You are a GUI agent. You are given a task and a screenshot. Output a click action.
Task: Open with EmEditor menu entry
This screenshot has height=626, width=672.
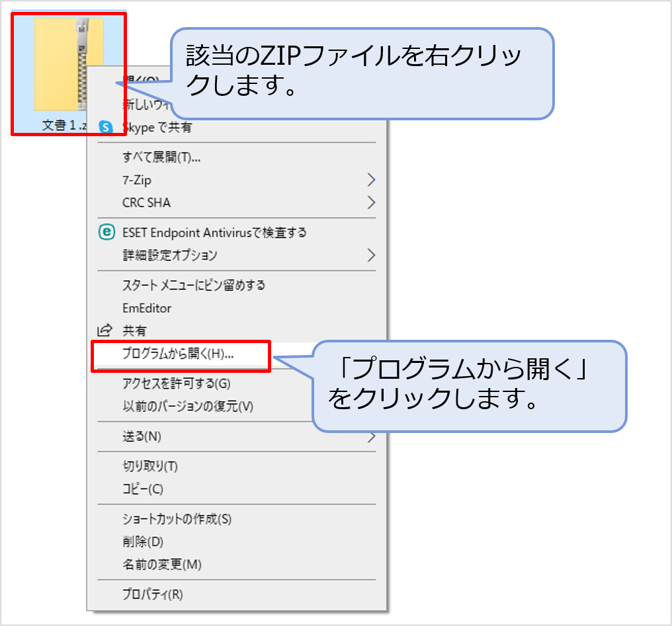tap(147, 308)
